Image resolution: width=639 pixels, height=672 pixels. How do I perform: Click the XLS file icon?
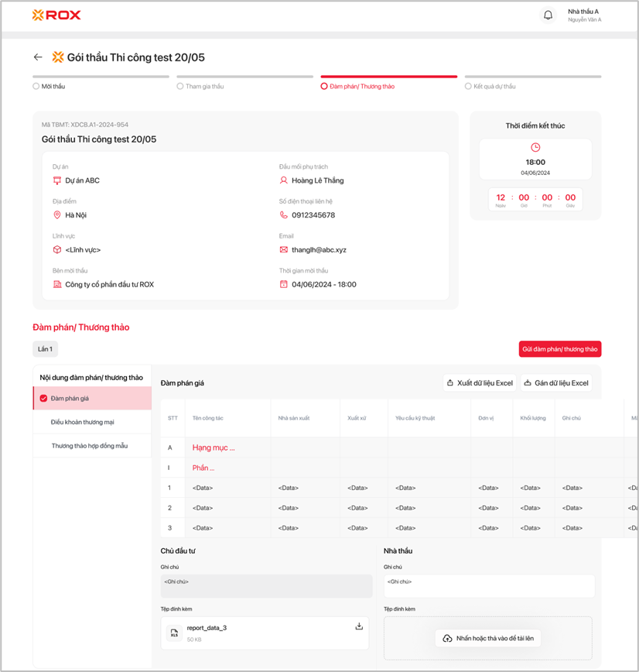tap(174, 633)
